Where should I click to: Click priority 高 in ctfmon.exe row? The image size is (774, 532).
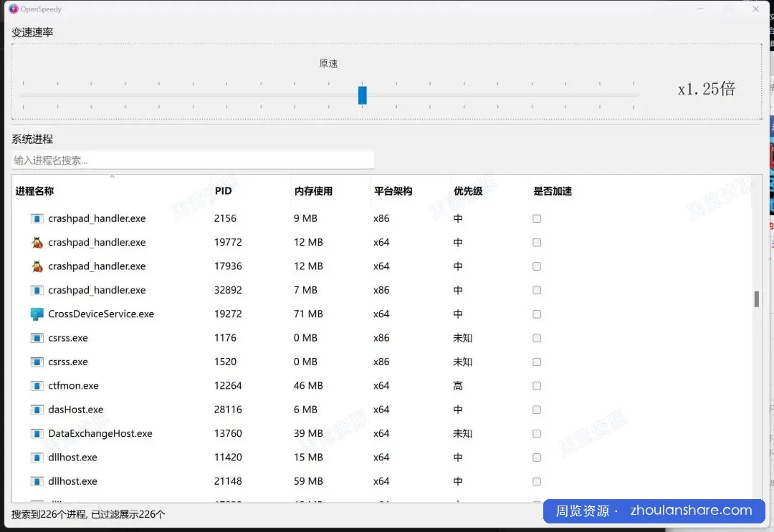click(458, 385)
